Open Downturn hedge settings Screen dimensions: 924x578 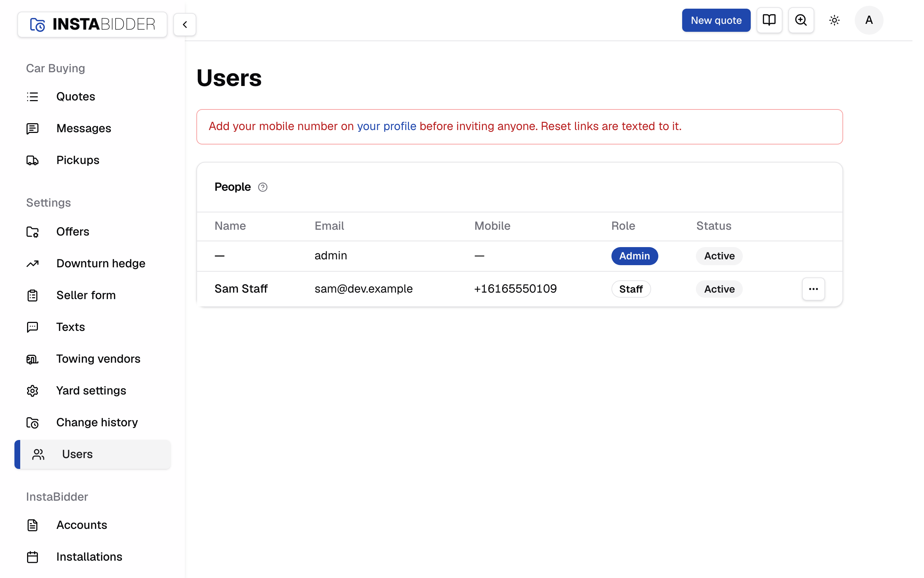[92, 263]
